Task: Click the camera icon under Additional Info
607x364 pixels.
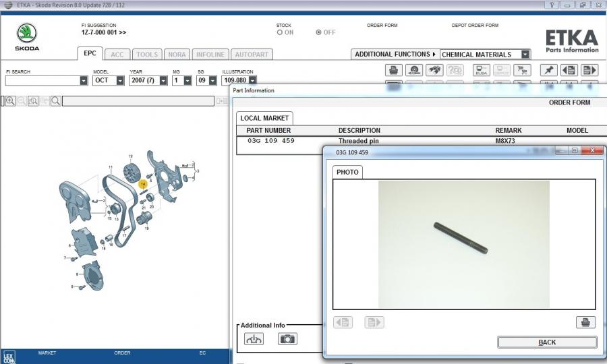Action: (x=287, y=339)
